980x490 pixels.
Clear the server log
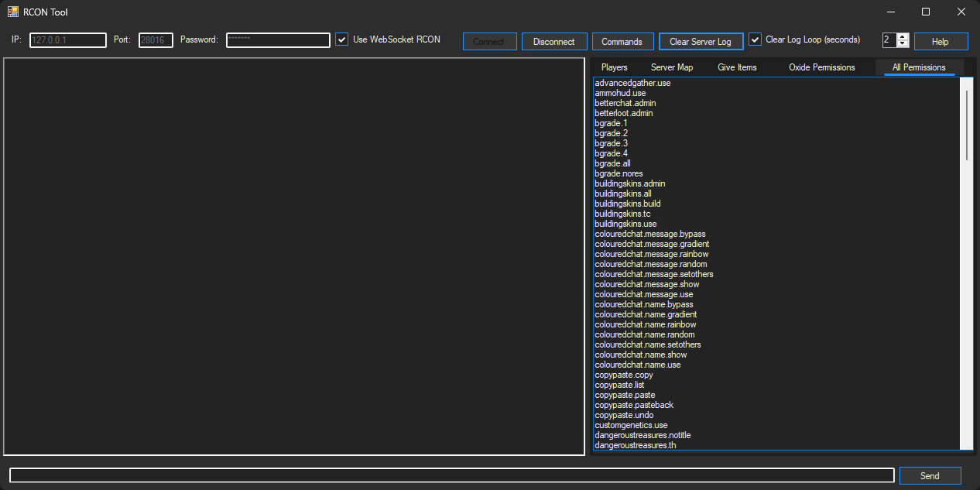[x=701, y=41]
